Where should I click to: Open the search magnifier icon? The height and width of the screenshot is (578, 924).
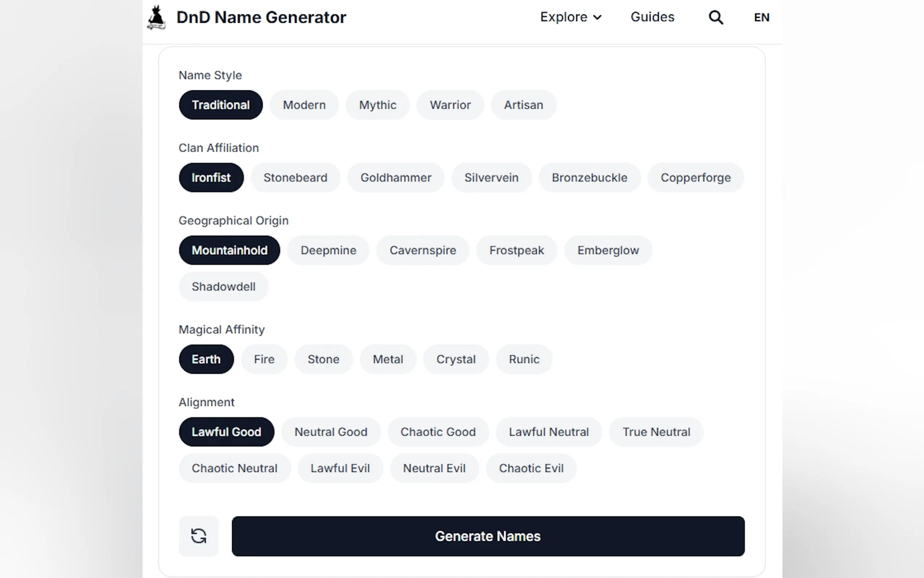716,17
